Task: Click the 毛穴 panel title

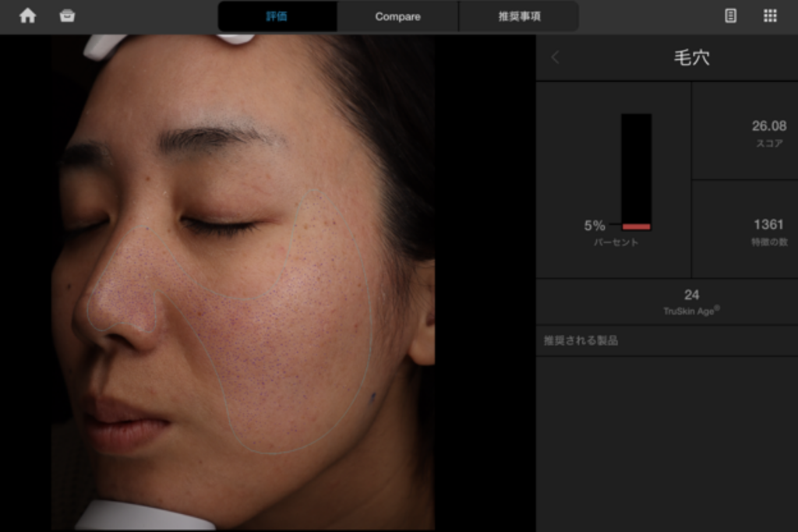Action: (x=691, y=58)
